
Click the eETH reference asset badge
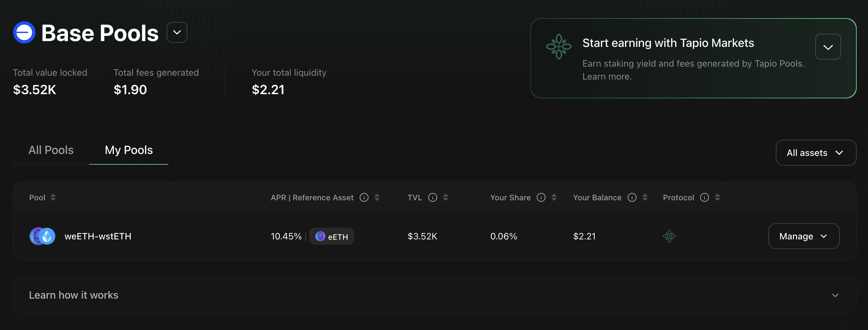[331, 236]
